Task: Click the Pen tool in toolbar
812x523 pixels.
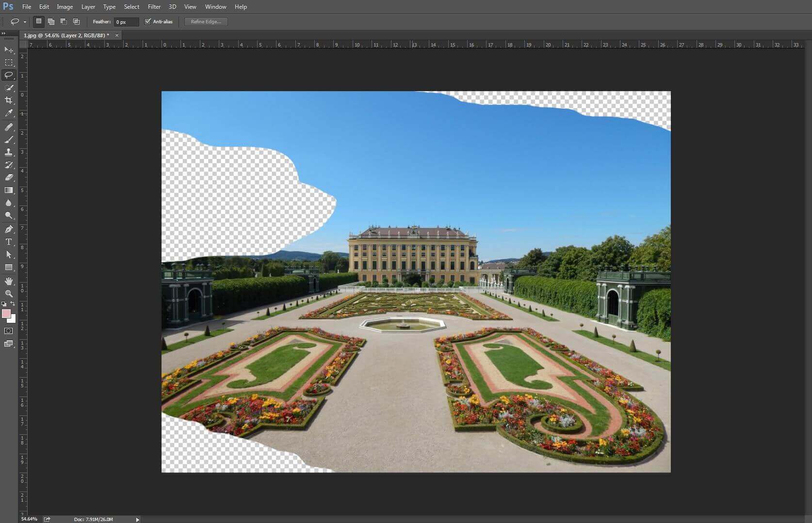Action: click(9, 229)
